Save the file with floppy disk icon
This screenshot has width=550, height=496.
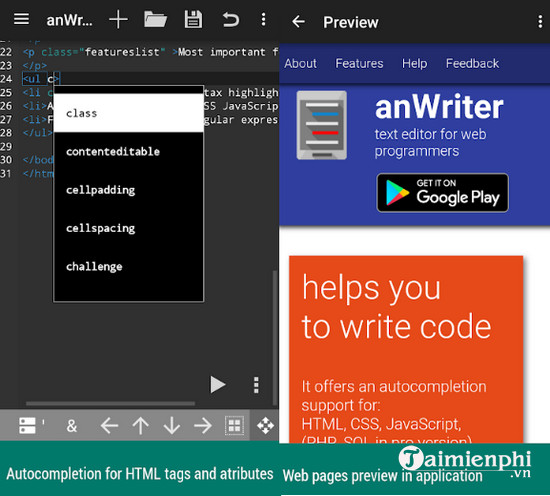[x=193, y=19]
